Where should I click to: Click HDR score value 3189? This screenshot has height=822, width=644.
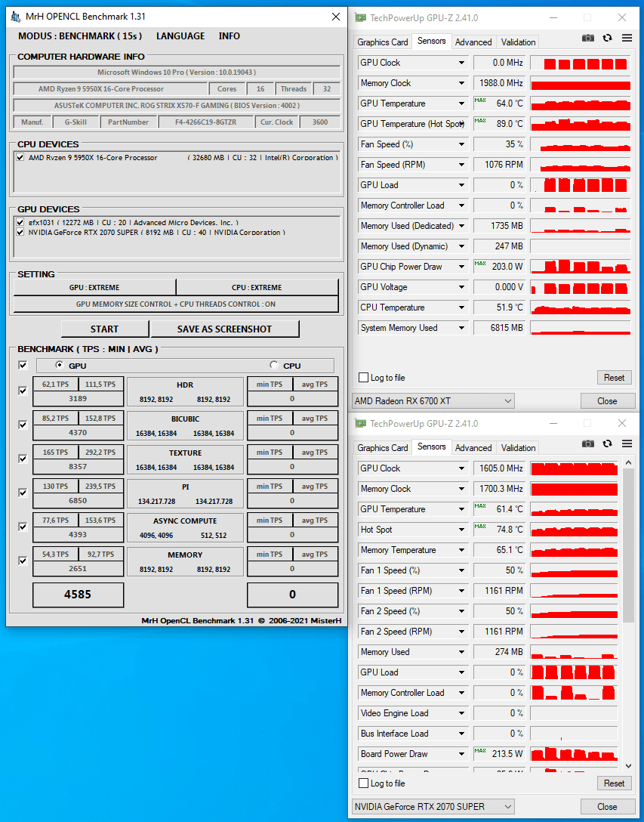point(78,398)
